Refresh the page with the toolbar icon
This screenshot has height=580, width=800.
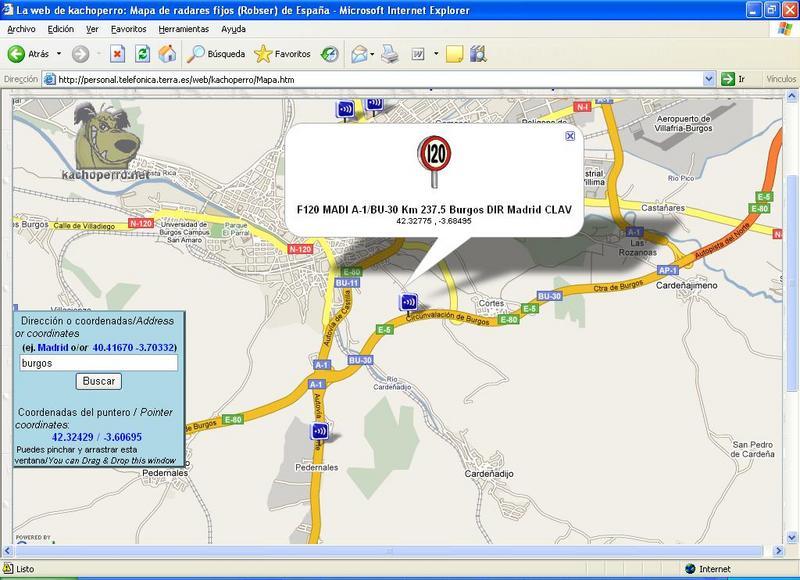tap(142, 54)
